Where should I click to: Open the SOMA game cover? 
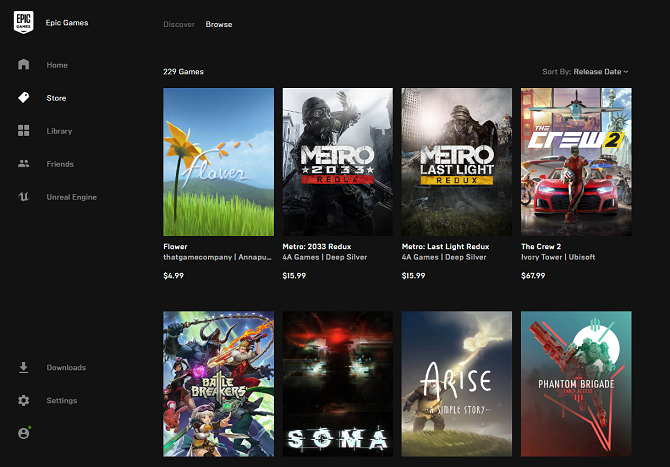tap(338, 384)
